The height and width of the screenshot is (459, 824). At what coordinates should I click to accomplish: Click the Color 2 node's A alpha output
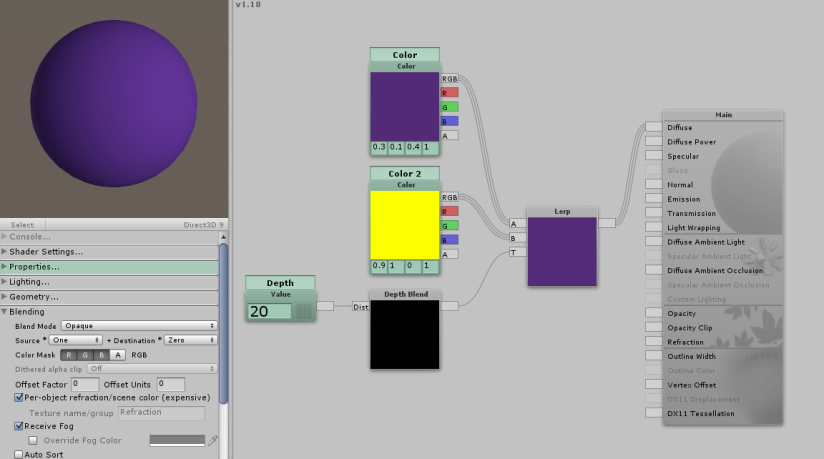pos(449,254)
